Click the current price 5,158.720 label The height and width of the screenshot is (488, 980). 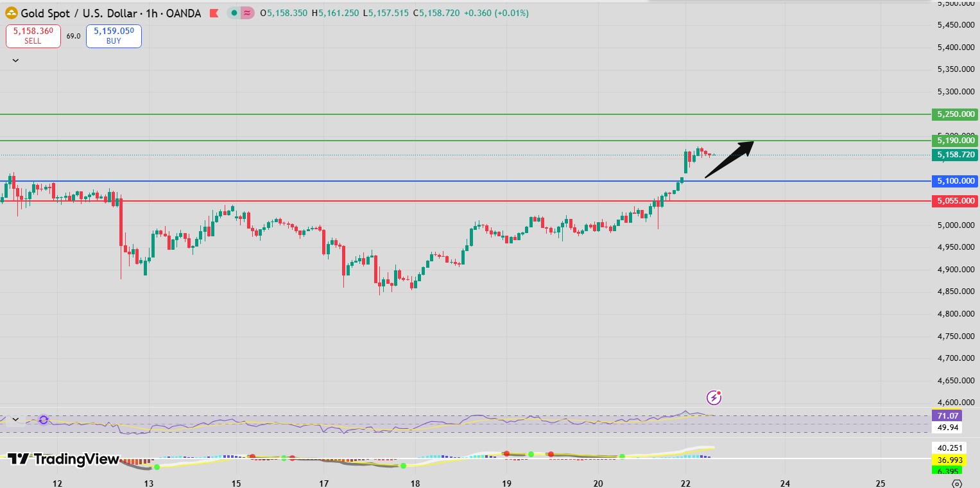click(955, 155)
